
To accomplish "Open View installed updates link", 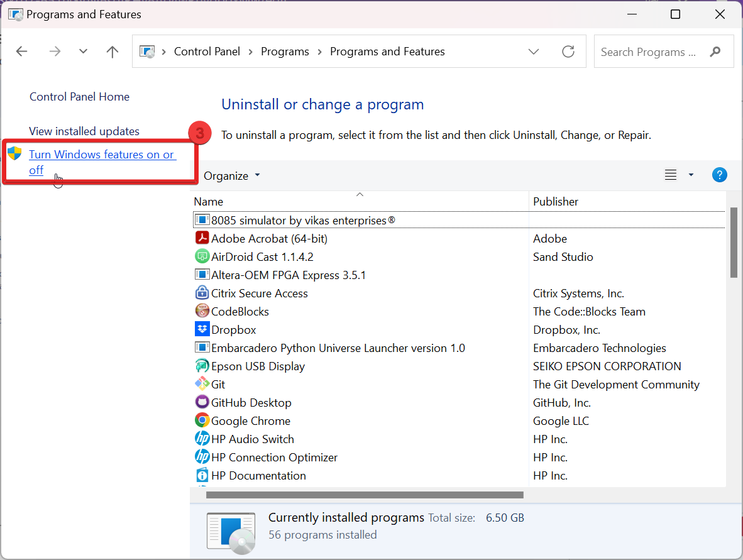I will (x=84, y=131).
